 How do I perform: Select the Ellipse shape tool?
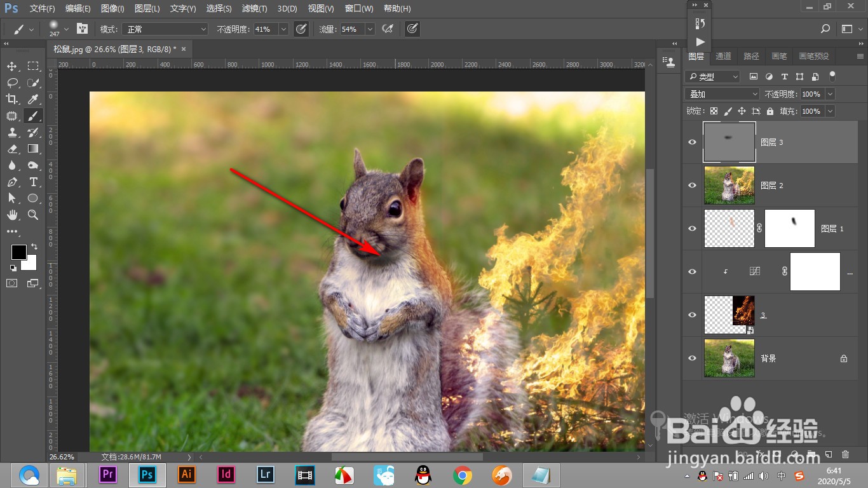coord(33,198)
